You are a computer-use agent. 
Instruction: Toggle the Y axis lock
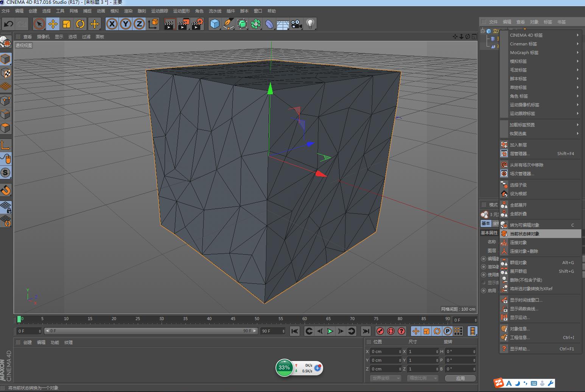click(x=125, y=24)
